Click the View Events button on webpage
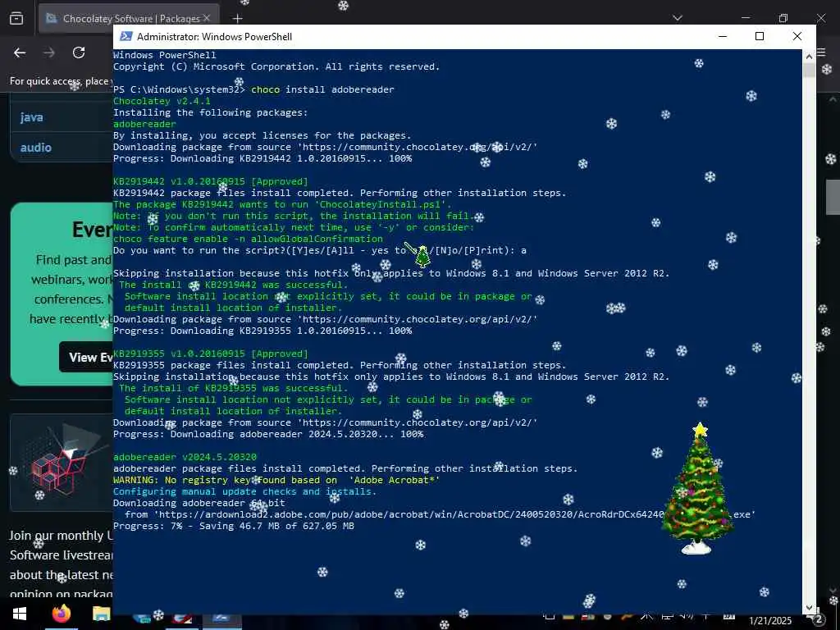The height and width of the screenshot is (630, 840). tap(86, 357)
